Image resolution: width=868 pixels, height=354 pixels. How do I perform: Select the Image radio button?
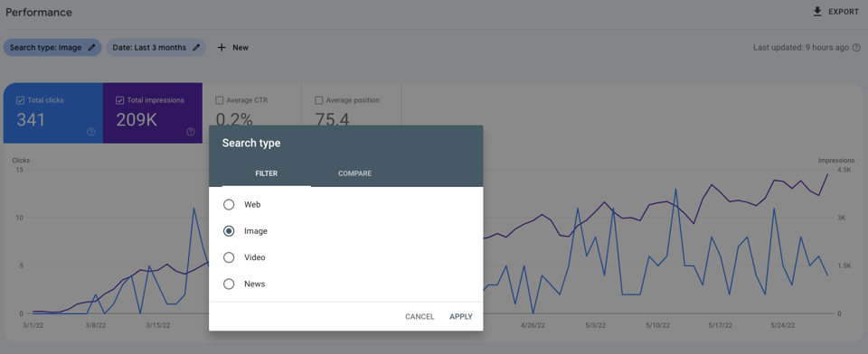[229, 231]
